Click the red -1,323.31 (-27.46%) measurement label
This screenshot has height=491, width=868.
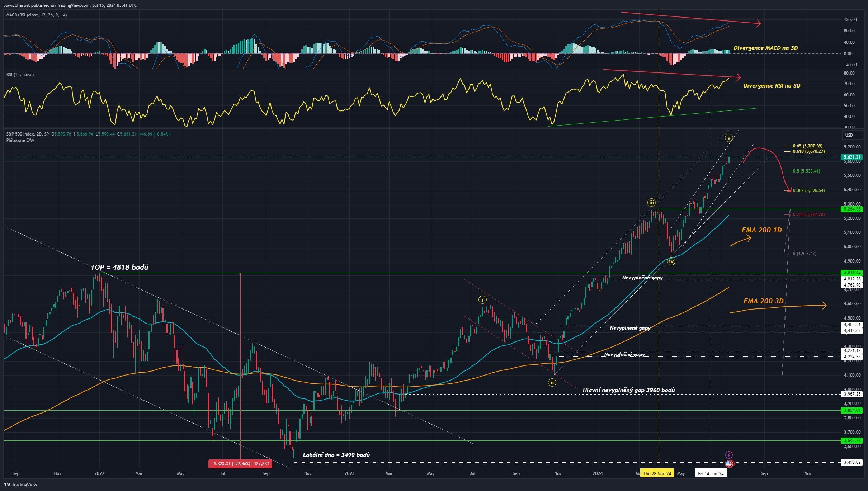click(x=240, y=464)
